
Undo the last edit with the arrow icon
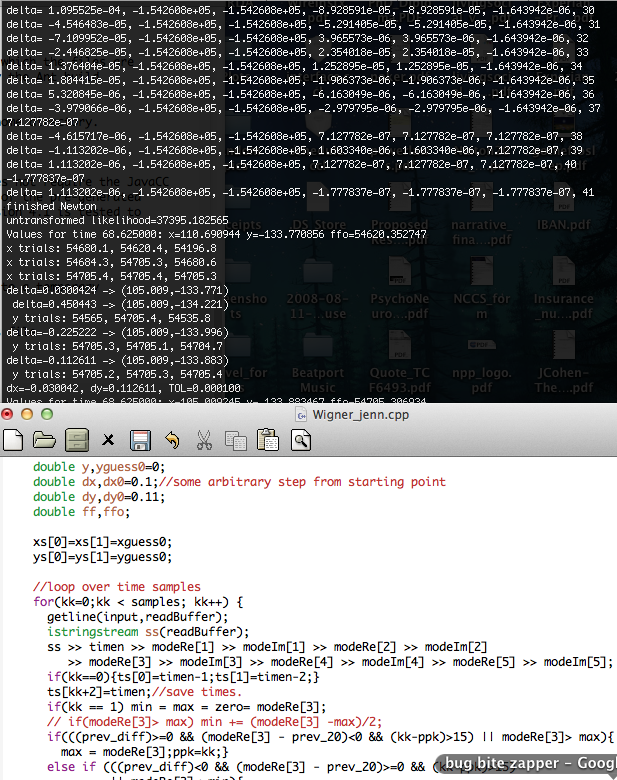coord(172,439)
